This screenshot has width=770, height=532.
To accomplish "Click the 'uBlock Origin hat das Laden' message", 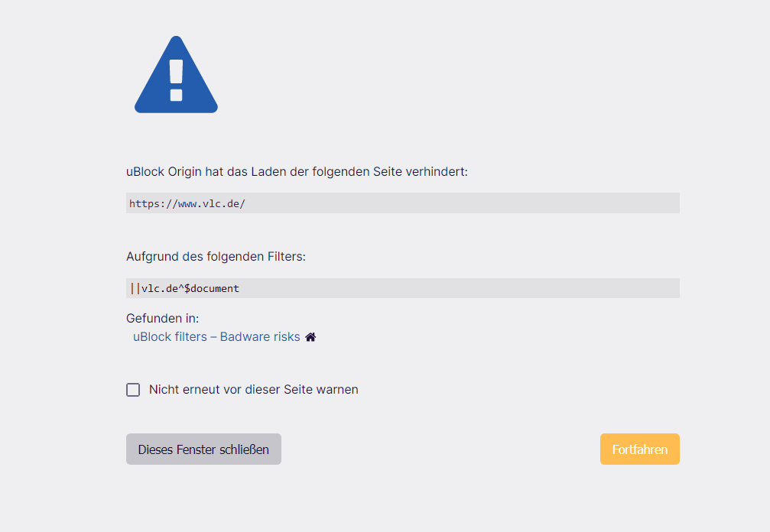I will [x=296, y=172].
